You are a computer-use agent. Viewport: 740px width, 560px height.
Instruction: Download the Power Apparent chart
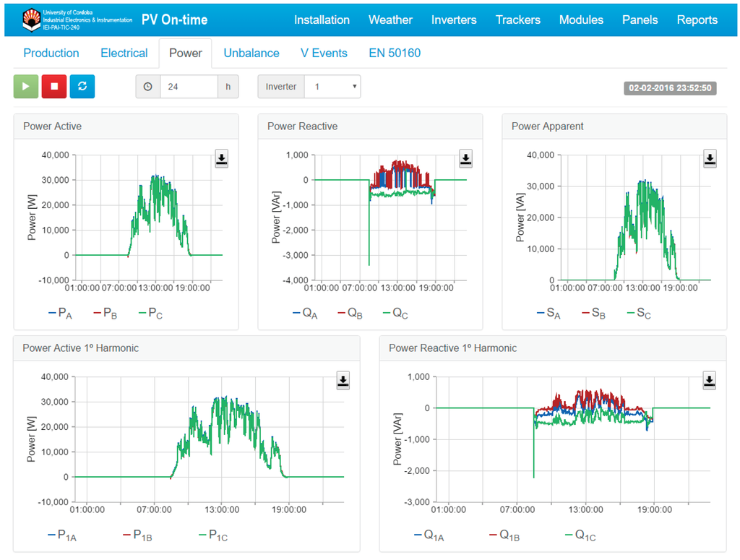(710, 159)
